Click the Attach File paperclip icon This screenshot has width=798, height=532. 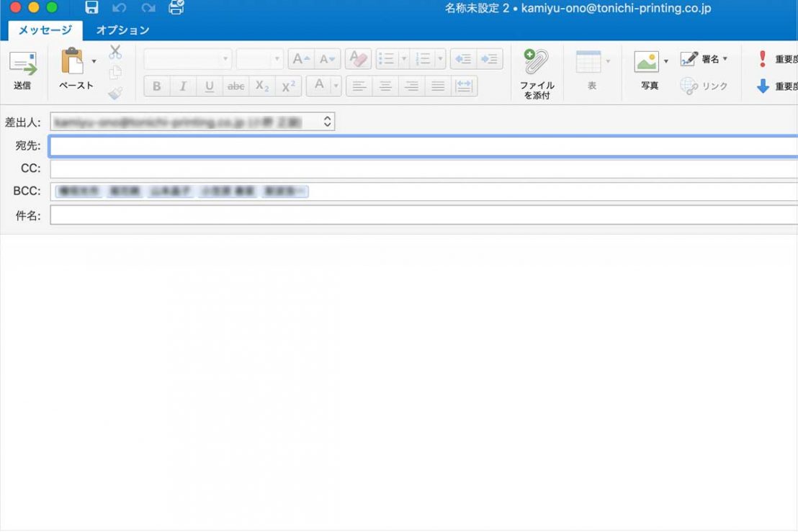click(x=537, y=63)
